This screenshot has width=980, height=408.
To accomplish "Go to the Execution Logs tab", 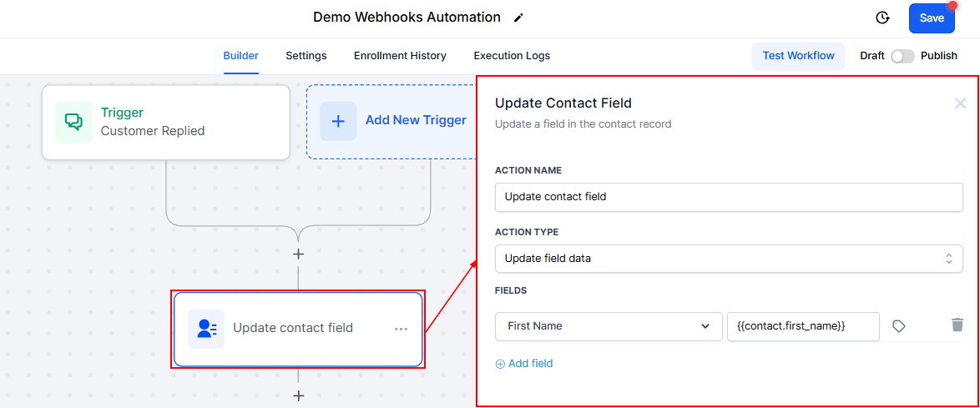I will (512, 56).
